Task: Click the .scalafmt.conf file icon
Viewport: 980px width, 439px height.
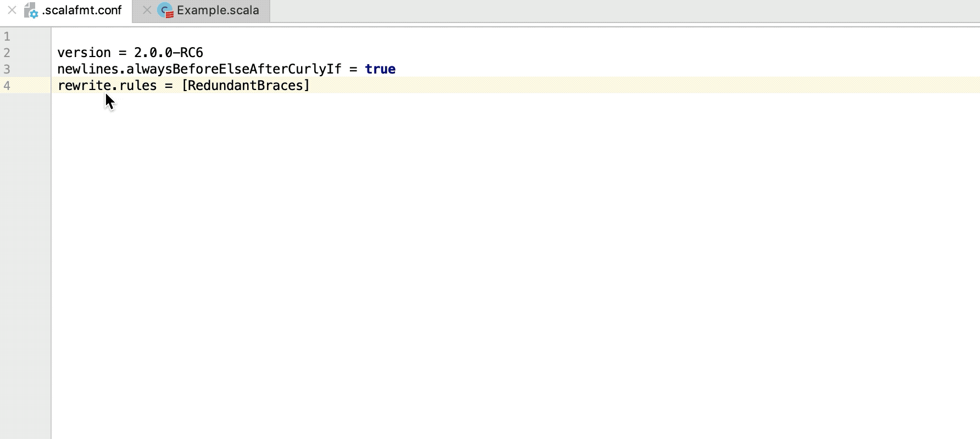Action: coord(31,10)
